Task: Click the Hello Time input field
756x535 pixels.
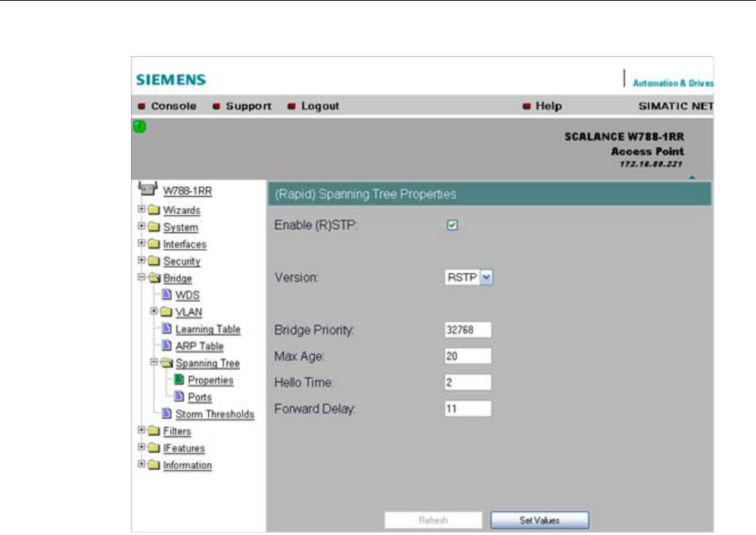Action: 468,382
